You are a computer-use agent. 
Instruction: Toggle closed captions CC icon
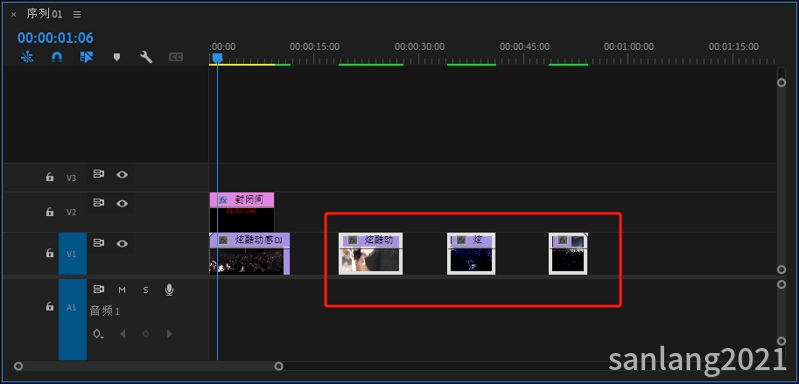tap(176, 57)
